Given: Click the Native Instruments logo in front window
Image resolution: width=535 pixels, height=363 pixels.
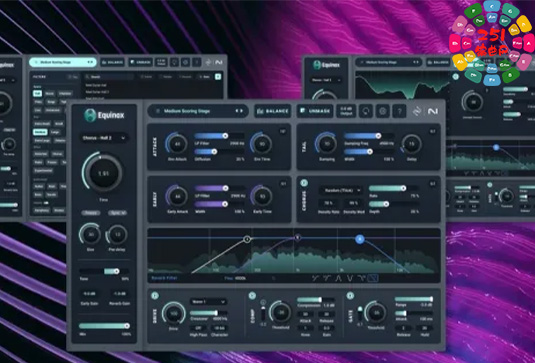Looking at the screenshot, I should [x=433, y=111].
